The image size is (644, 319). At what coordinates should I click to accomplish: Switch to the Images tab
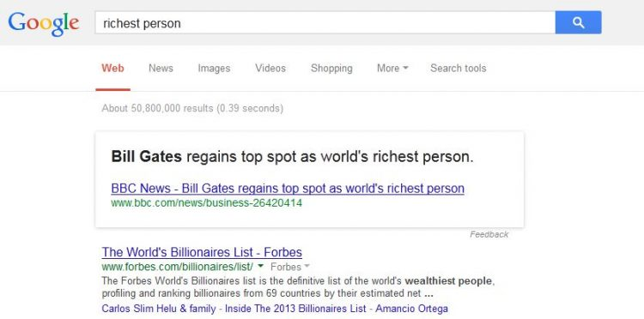(214, 69)
